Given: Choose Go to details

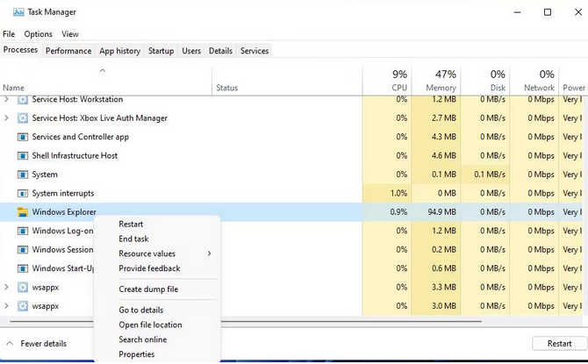Looking at the screenshot, I should pos(141,310).
